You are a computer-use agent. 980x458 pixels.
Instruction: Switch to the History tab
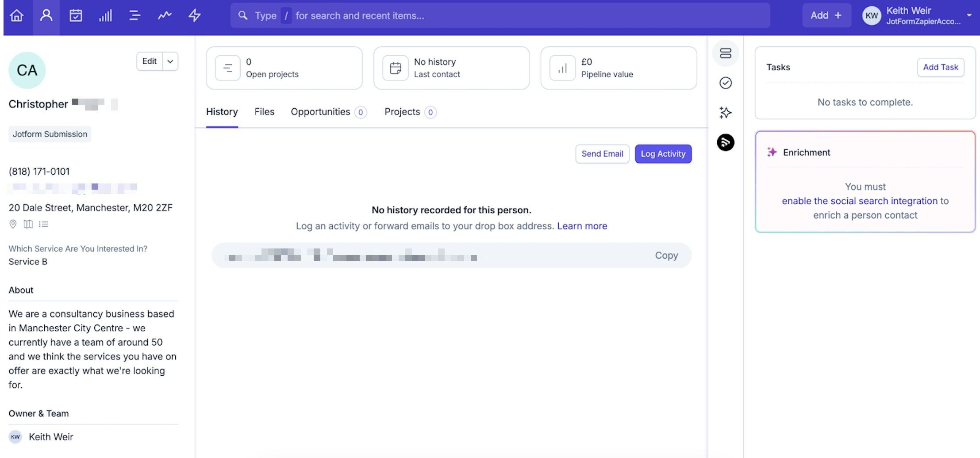(x=222, y=112)
